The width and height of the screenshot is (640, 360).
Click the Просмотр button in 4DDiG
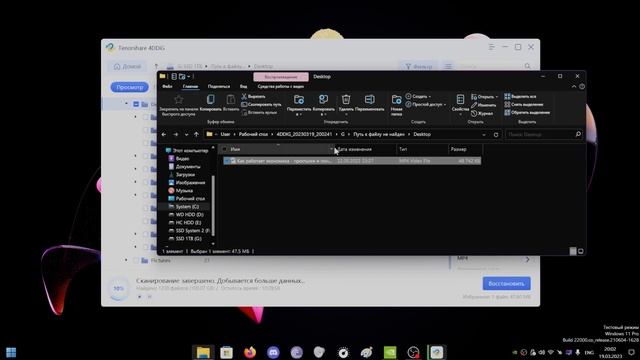[x=130, y=87]
